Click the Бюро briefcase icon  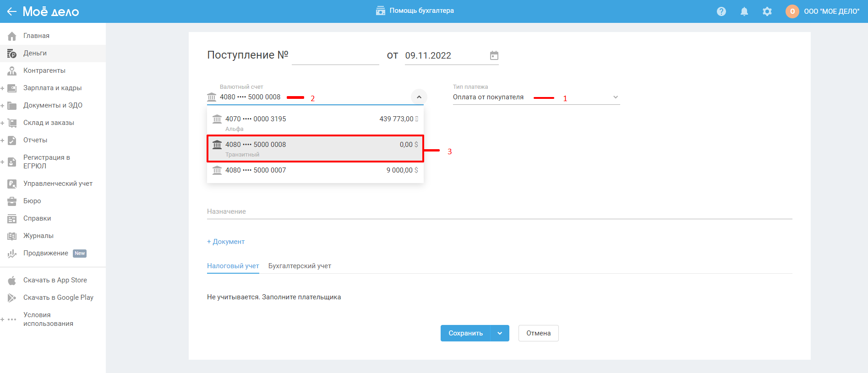pos(12,201)
